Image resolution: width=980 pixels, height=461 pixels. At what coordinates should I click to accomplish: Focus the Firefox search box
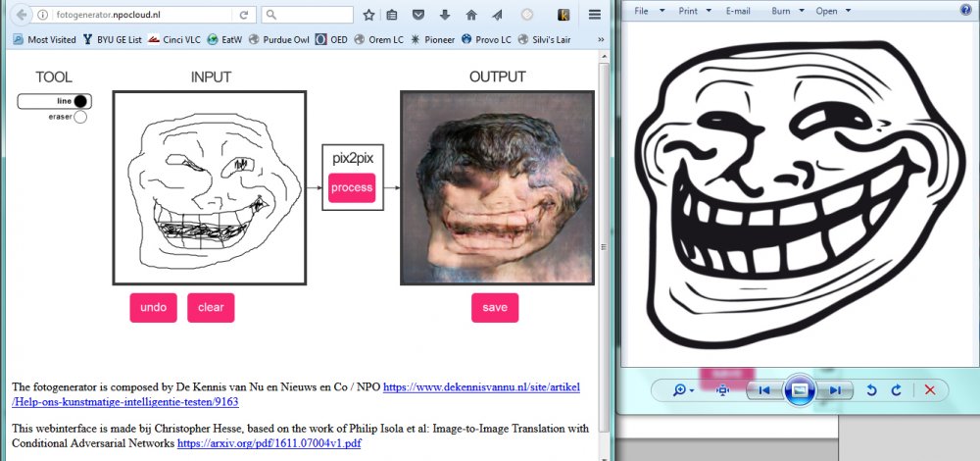[308, 15]
